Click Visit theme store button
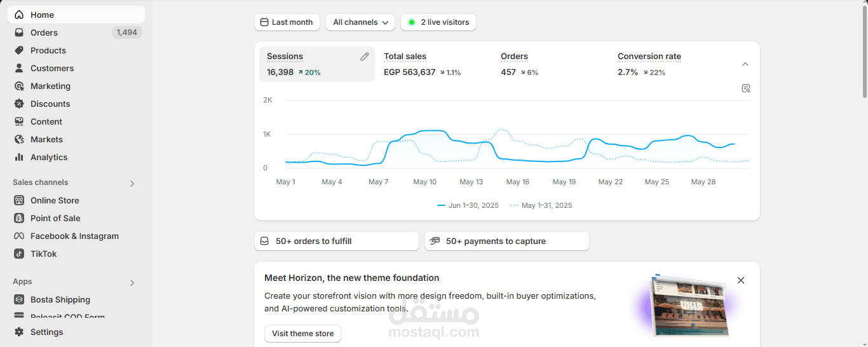This screenshot has width=868, height=347. point(302,334)
